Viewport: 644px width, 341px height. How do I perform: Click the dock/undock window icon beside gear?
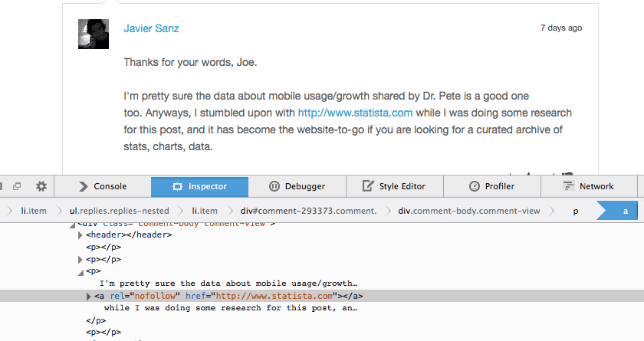17,186
